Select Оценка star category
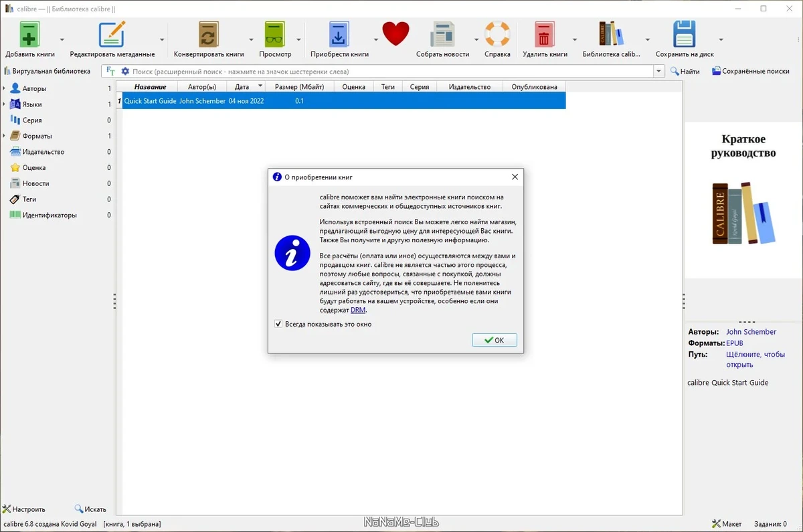803x532 pixels. pyautogui.click(x=33, y=167)
